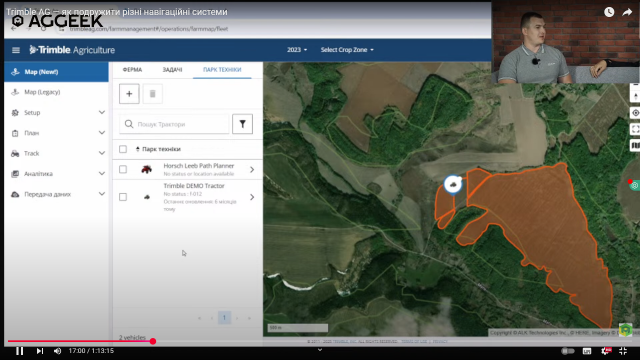Expand the Аналітика section chevron
This screenshot has height=360, width=640.
pos(102,173)
